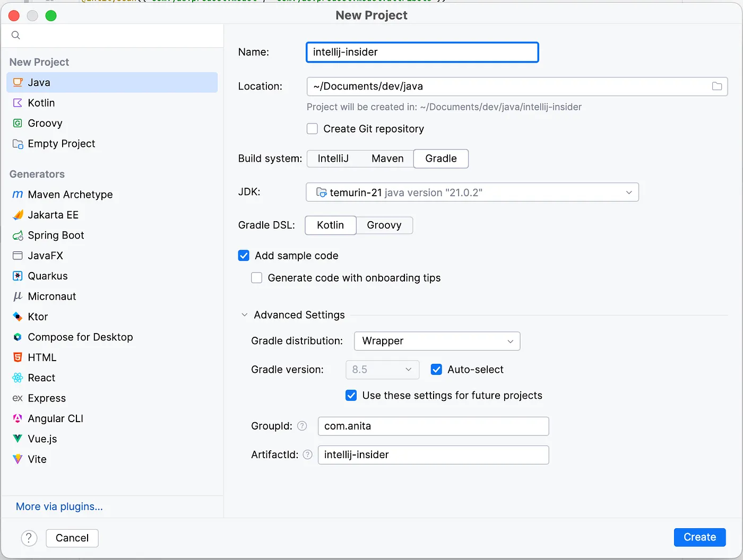Viewport: 743px width, 560px height.
Task: Choose the Quarkus generator
Action: [47, 276]
